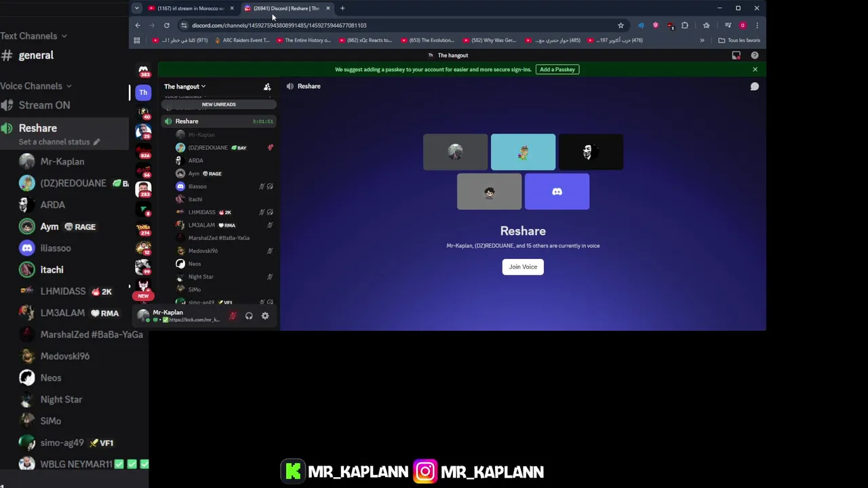868x488 pixels.
Task: Open a new browser tab
Action: point(342,8)
